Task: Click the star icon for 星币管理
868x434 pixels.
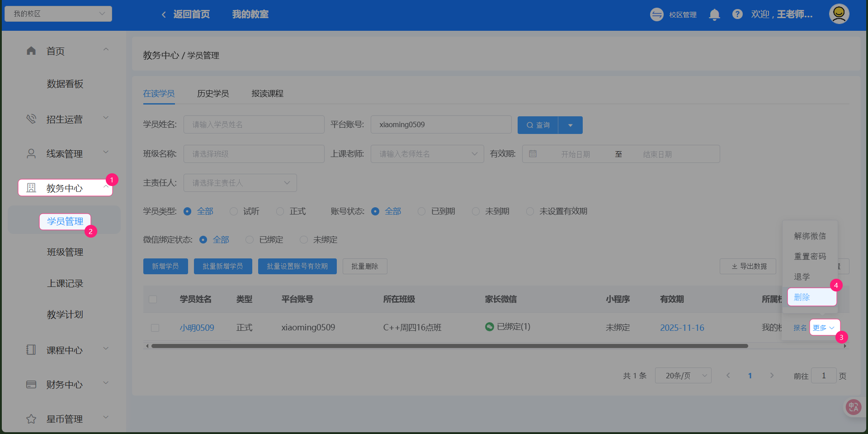Action: pyautogui.click(x=31, y=419)
